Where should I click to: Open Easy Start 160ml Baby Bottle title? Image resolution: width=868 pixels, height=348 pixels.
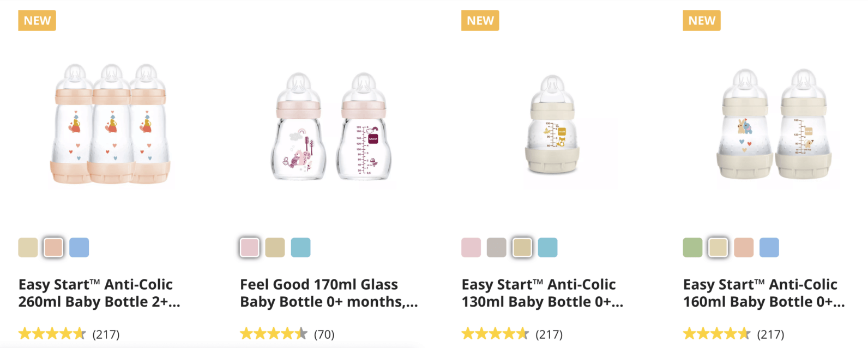(763, 293)
